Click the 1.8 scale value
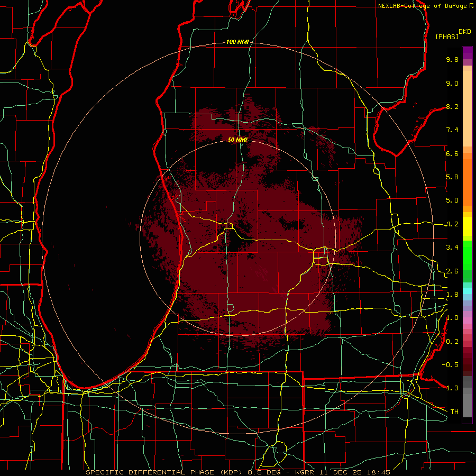 point(452,295)
